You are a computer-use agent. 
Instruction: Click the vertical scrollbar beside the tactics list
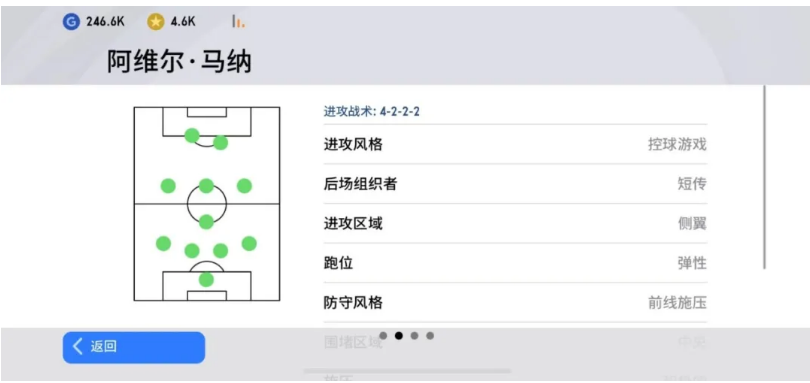[x=765, y=177]
